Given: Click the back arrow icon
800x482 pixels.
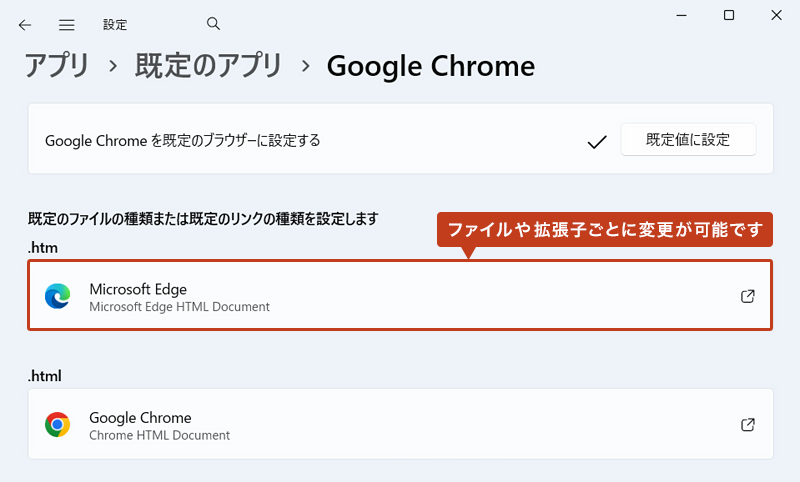Looking at the screenshot, I should pos(24,25).
